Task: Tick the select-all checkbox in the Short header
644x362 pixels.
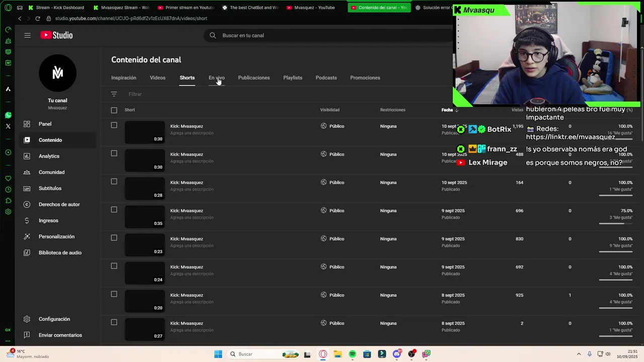Action: point(114,110)
